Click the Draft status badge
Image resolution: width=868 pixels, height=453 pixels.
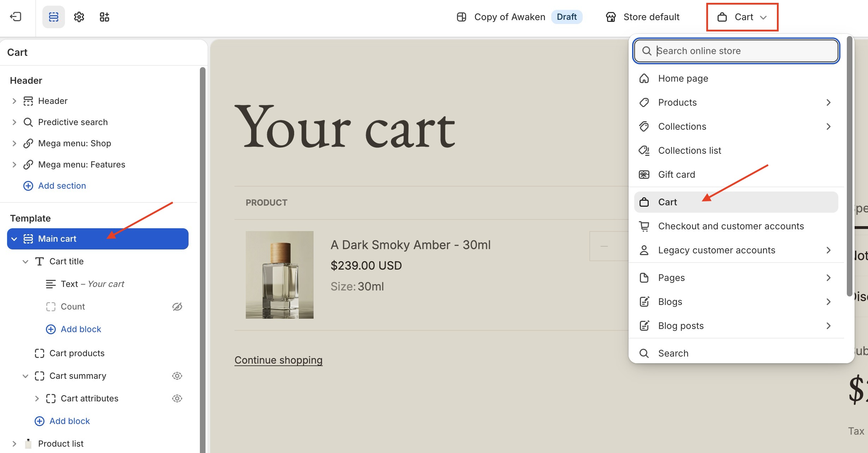567,17
